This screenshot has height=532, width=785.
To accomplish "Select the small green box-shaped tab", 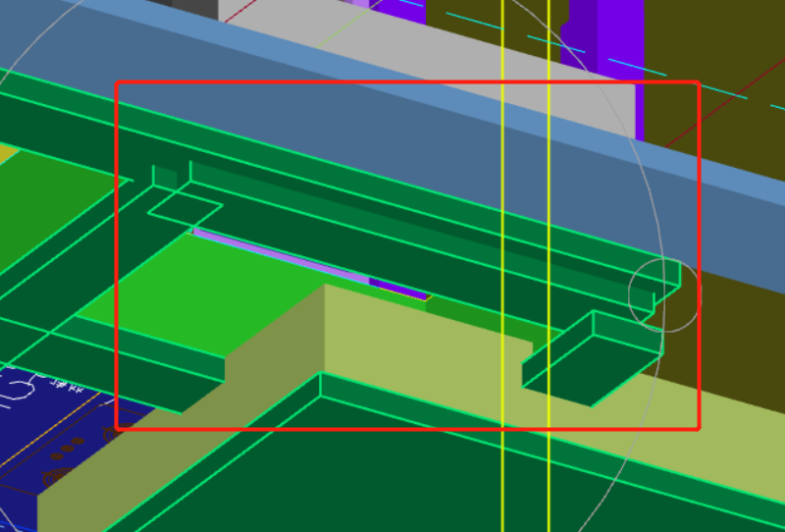I will click(593, 358).
